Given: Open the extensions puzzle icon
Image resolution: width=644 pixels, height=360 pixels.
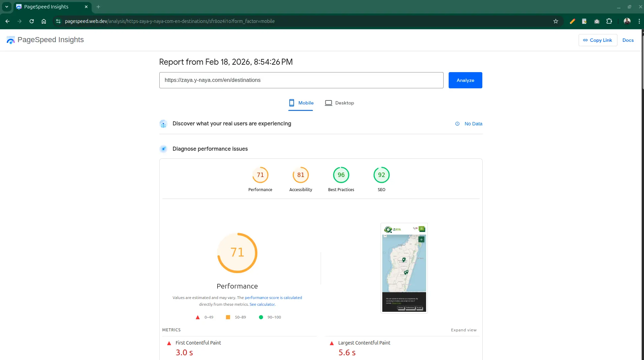Looking at the screenshot, I should (609, 21).
